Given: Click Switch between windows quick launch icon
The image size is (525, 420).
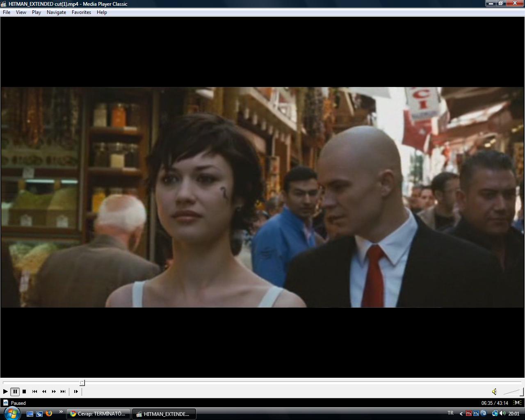Looking at the screenshot, I should coord(39,414).
